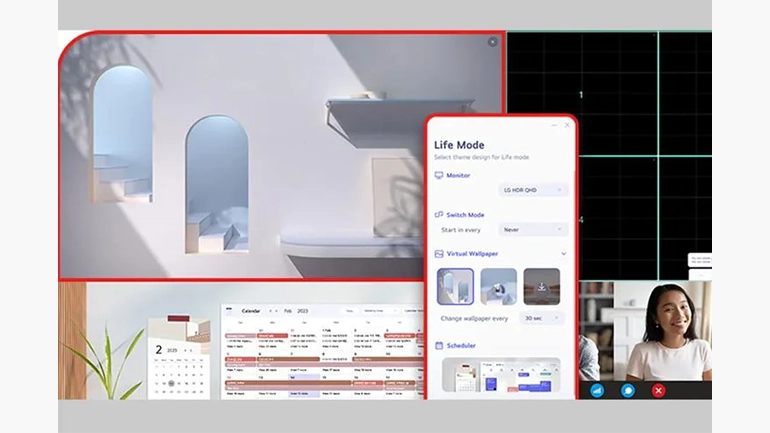770x433 pixels.
Task: Close the wallpaper preview window
Action: point(492,42)
